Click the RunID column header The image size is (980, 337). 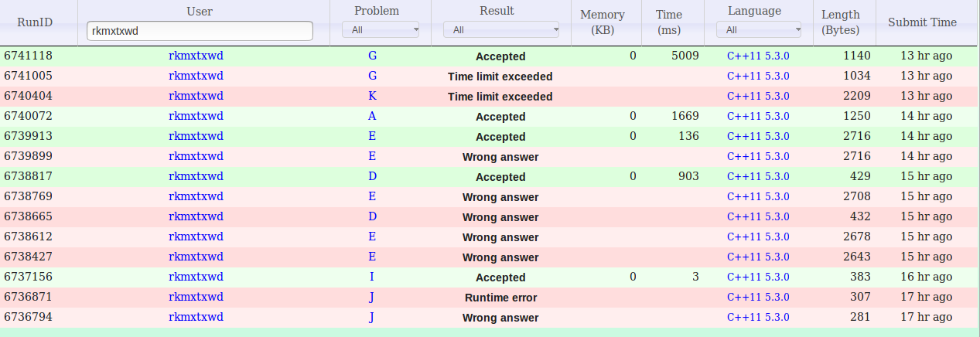35,22
